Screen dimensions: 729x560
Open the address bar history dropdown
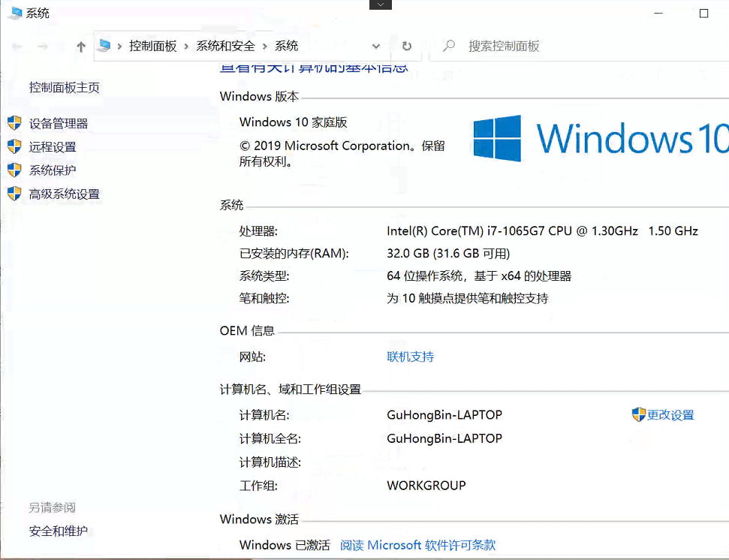pyautogui.click(x=376, y=46)
